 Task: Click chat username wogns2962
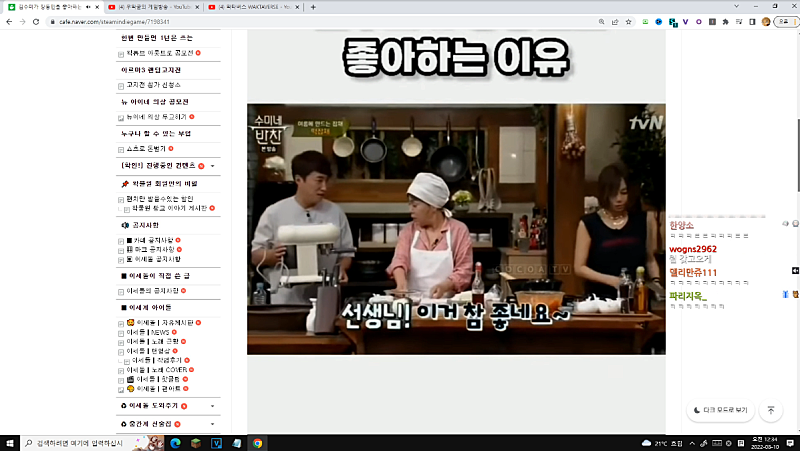point(693,249)
